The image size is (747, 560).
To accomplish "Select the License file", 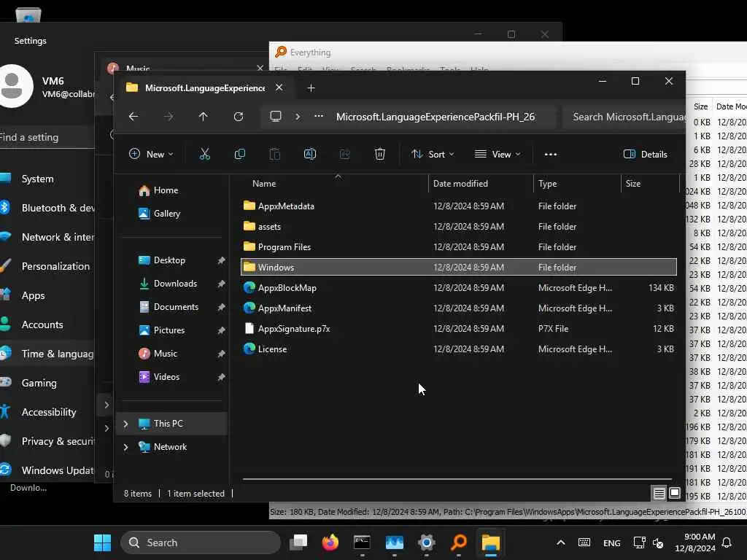I will point(459,349).
